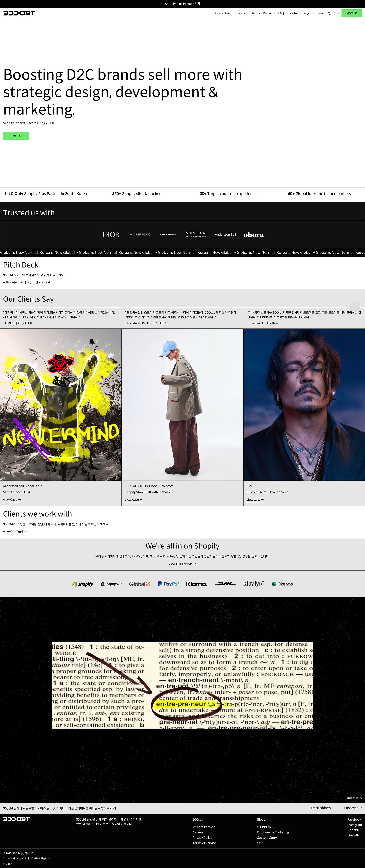Click the Klarna partner logo
The width and height of the screenshot is (365, 868).
pos(197,584)
